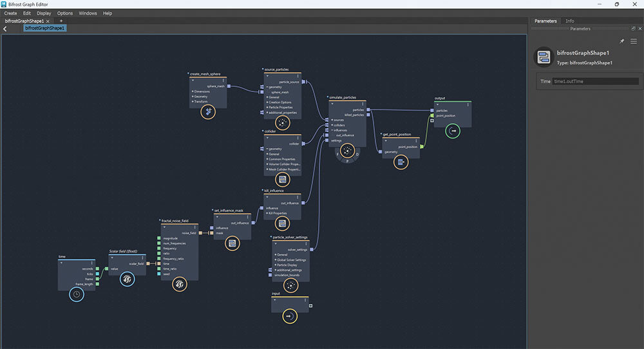The image size is (644, 349).
Task: Open the hamburger menu in Parameters panel
Action: pos(634,41)
